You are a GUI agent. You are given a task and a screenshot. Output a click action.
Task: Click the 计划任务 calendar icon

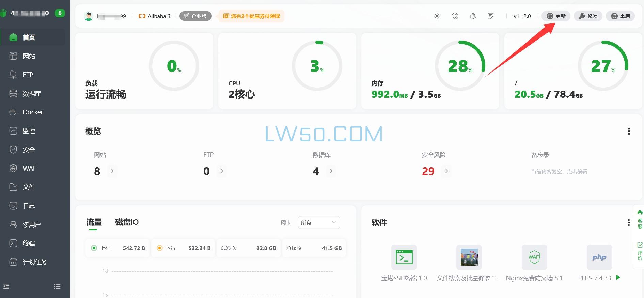pyautogui.click(x=13, y=262)
